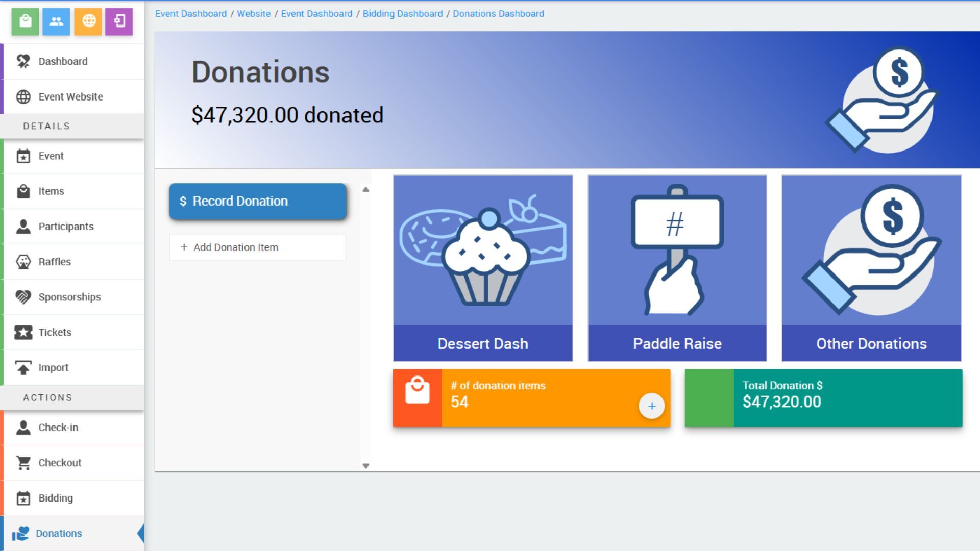Click the purple exit icon at the top
Viewport: 980px width, 551px height.
(x=118, y=22)
